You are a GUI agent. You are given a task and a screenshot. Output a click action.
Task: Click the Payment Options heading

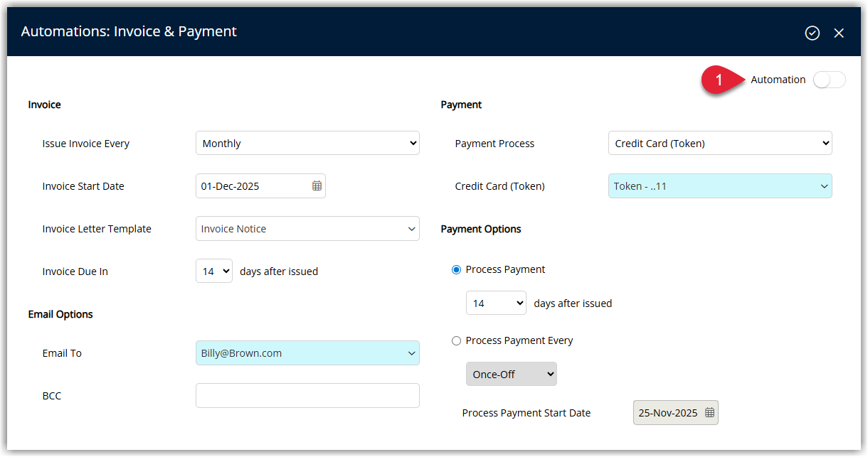pyautogui.click(x=481, y=229)
